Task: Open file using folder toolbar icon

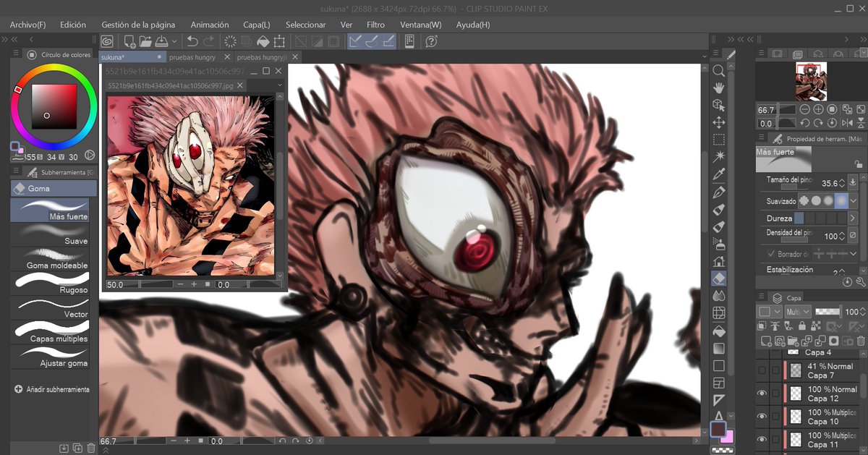Action: pos(145,41)
